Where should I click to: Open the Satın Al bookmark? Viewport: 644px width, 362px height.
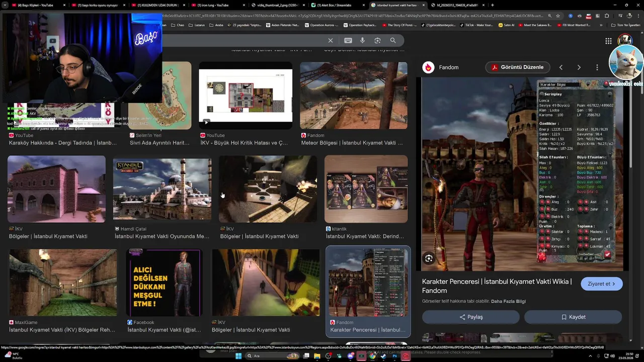coord(506,25)
